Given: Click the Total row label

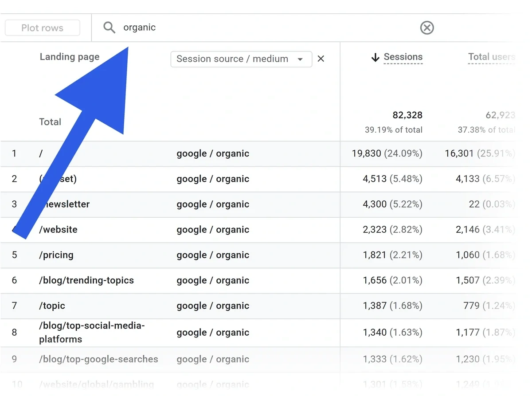Looking at the screenshot, I should coord(50,122).
